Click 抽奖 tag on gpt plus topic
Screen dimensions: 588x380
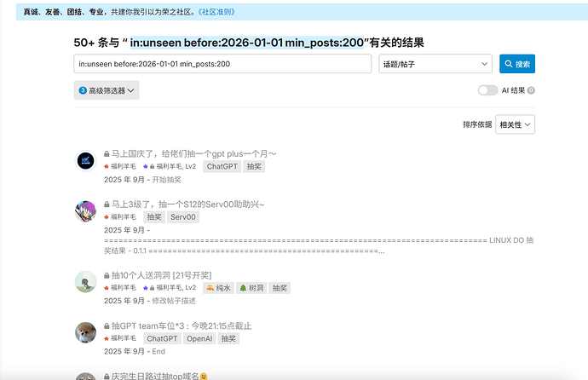(x=254, y=166)
